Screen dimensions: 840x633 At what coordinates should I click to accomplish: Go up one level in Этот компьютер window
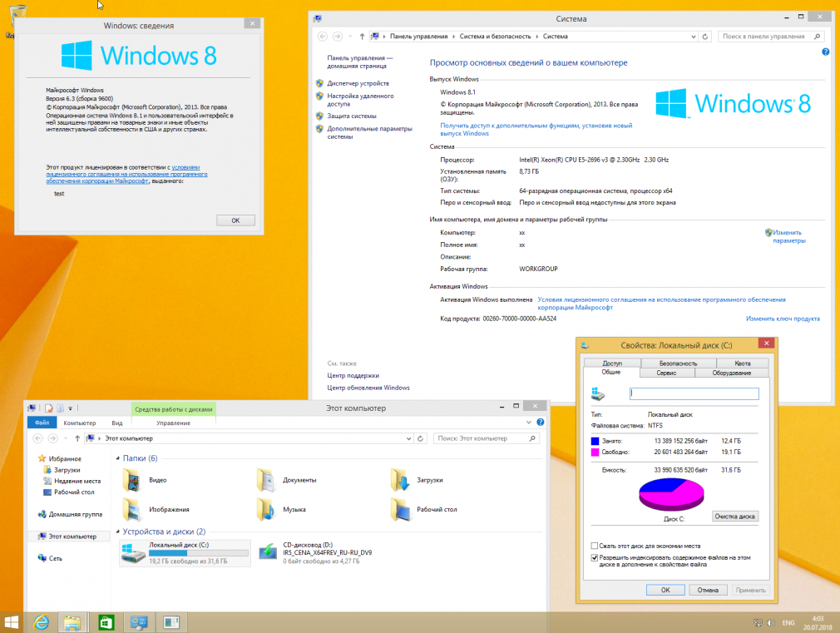pos(77,438)
